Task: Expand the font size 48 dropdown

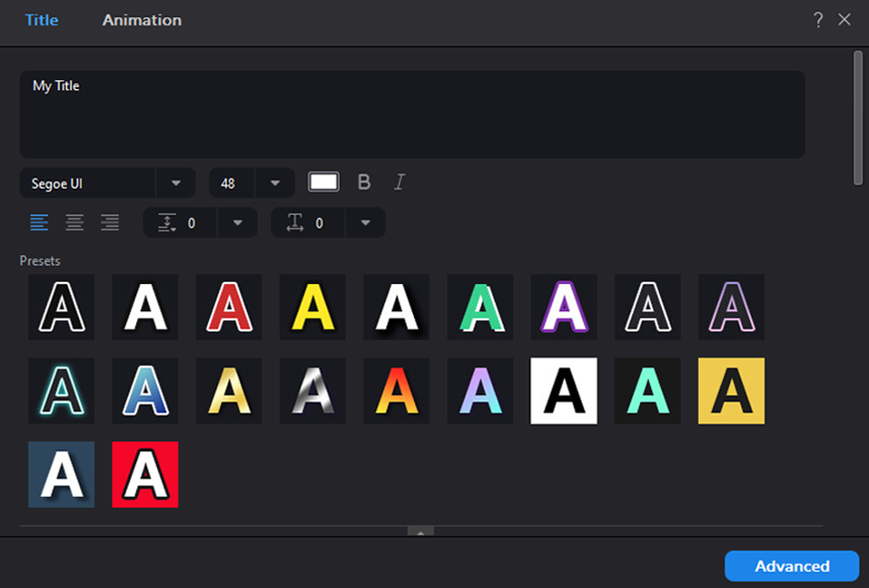Action: tap(275, 183)
